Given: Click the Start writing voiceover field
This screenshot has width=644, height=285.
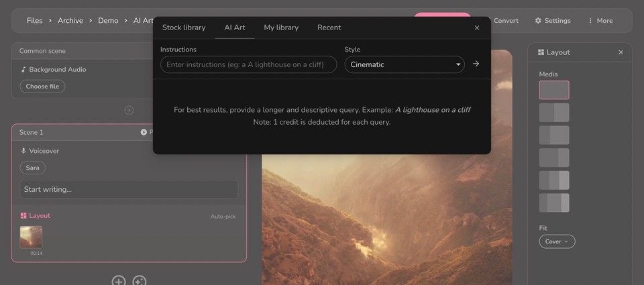Looking at the screenshot, I should [x=129, y=189].
